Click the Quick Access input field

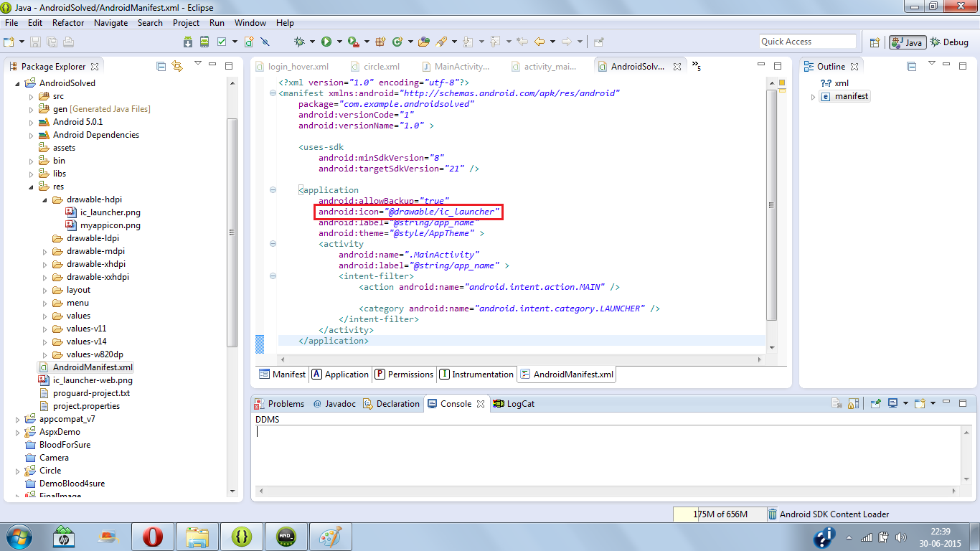806,41
